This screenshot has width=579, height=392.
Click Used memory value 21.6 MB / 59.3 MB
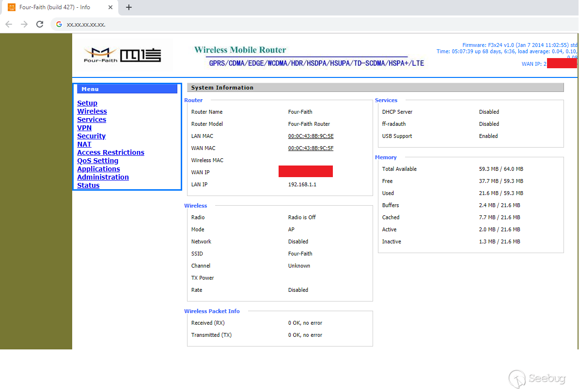tap(501, 193)
